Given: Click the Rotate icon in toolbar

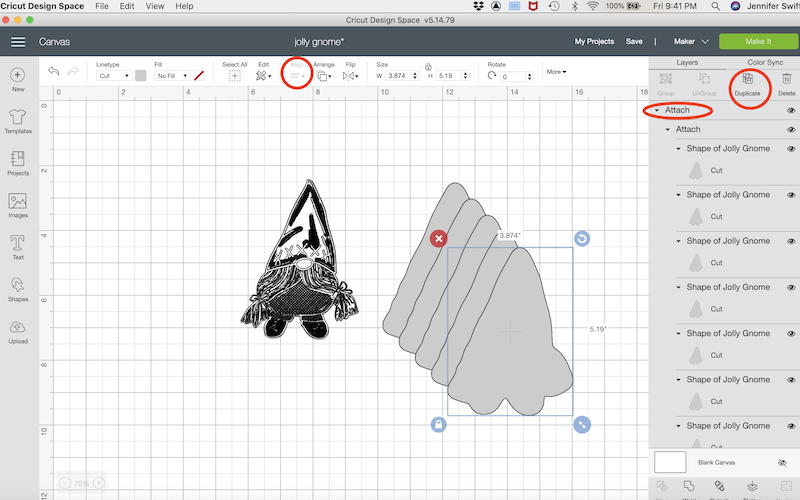Looking at the screenshot, I should pos(492,76).
